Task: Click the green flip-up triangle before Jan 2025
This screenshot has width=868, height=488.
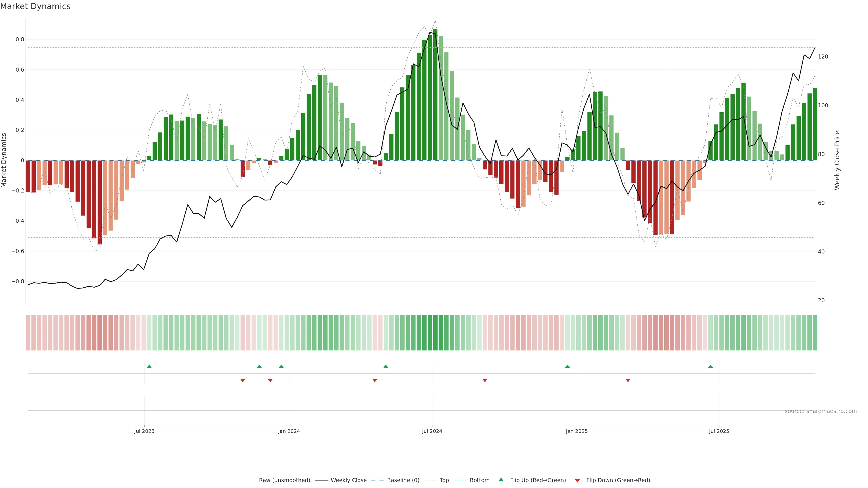Action: [567, 366]
